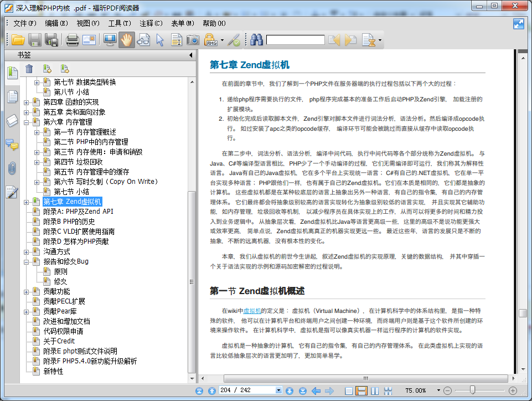532x401 pixels.
Task: Toggle full-screen icon at top right
Action: point(518,24)
